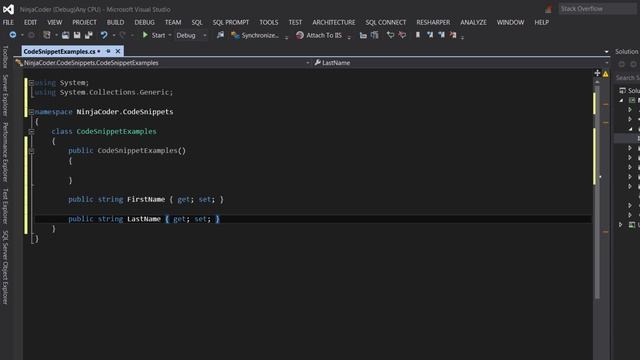Click the Visual Studio logo icon
Screen dimensions: 640x360
click(8, 9)
